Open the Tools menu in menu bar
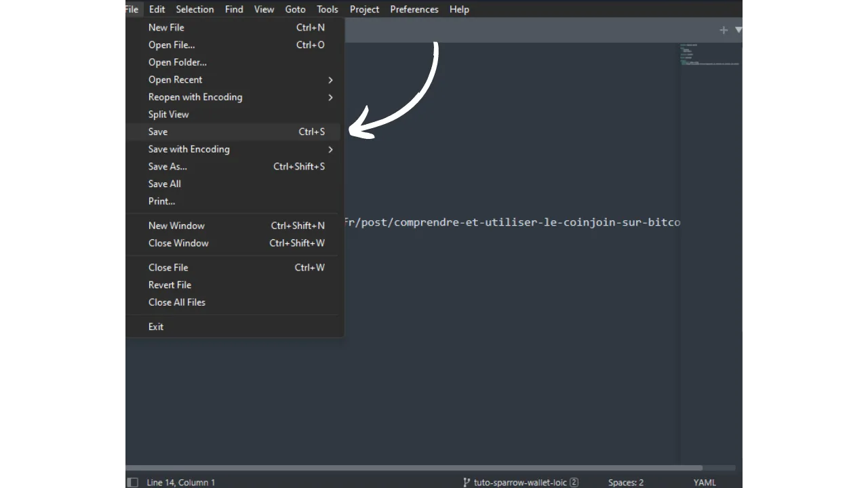868x488 pixels. (x=327, y=9)
